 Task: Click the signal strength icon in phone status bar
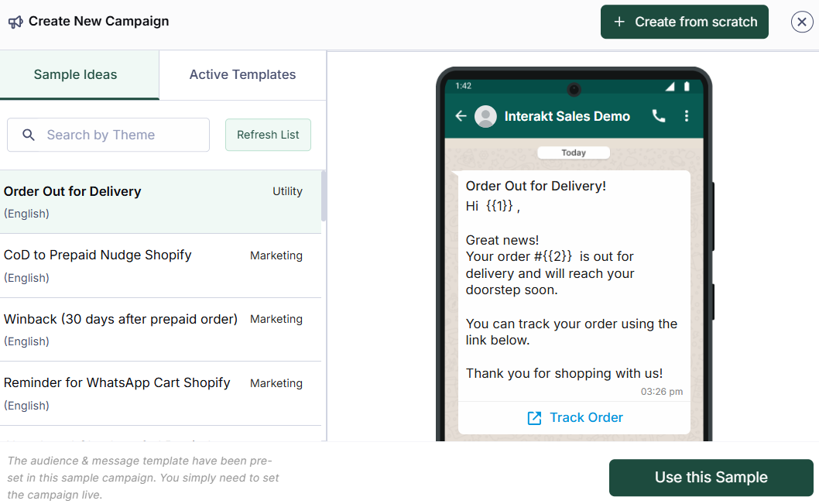click(x=670, y=87)
